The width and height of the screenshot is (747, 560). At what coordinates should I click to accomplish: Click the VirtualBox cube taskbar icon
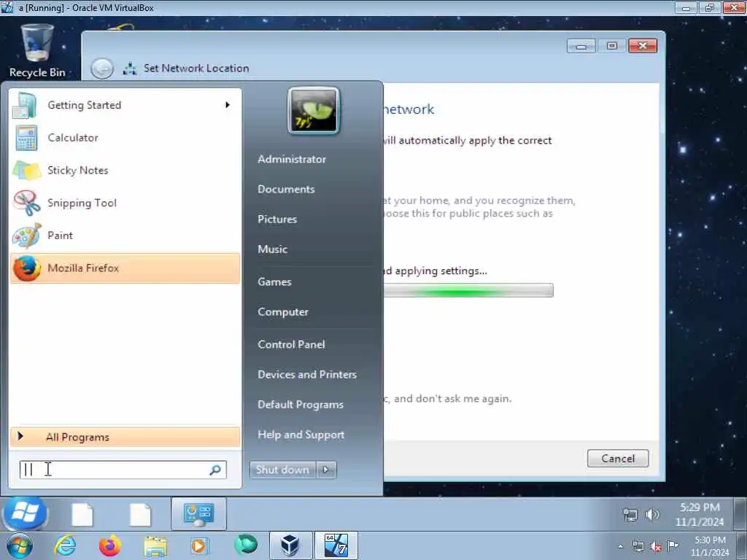[290, 545]
